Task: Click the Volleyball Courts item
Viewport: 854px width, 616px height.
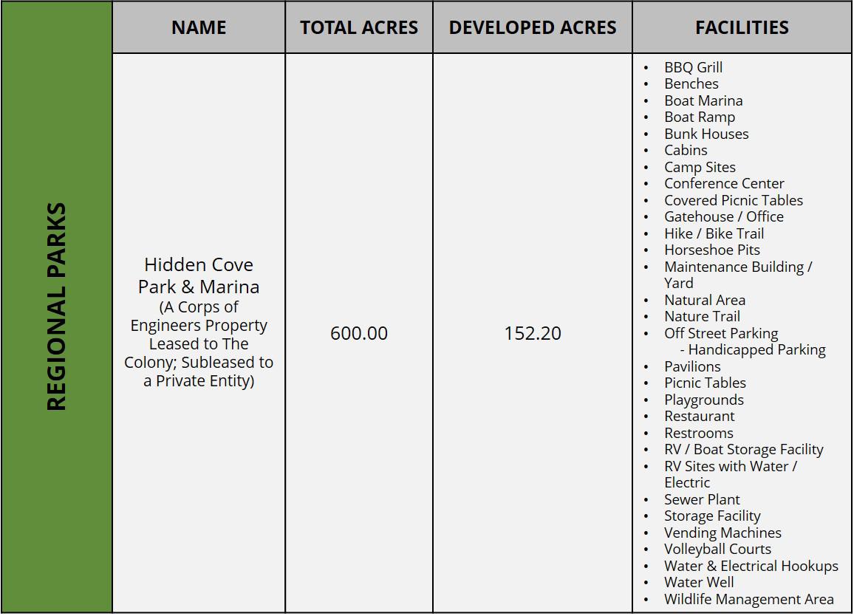Action: pyautogui.click(x=717, y=549)
